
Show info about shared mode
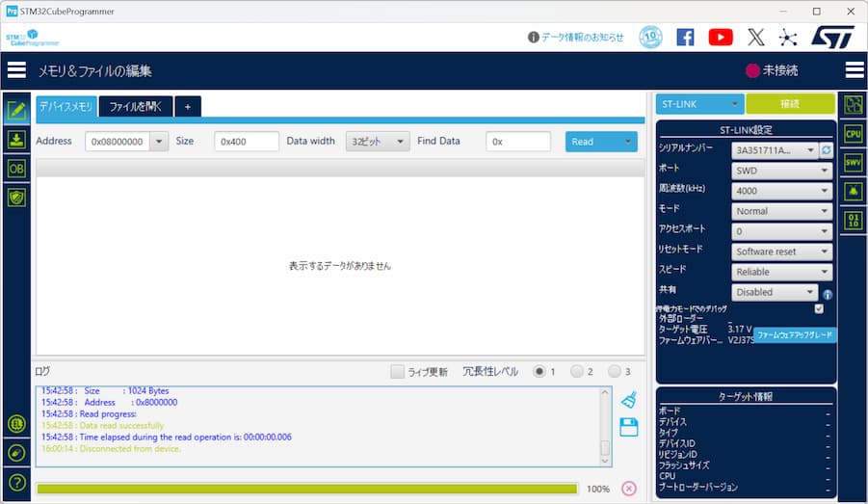828,295
